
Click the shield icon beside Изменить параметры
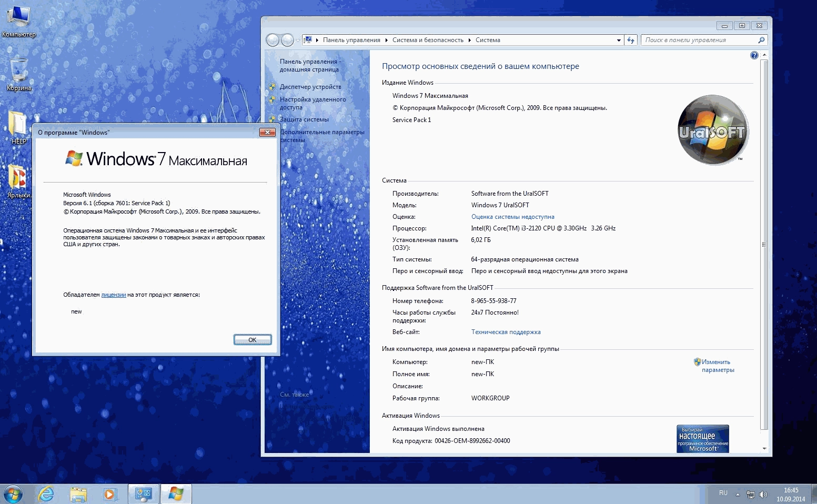(697, 362)
